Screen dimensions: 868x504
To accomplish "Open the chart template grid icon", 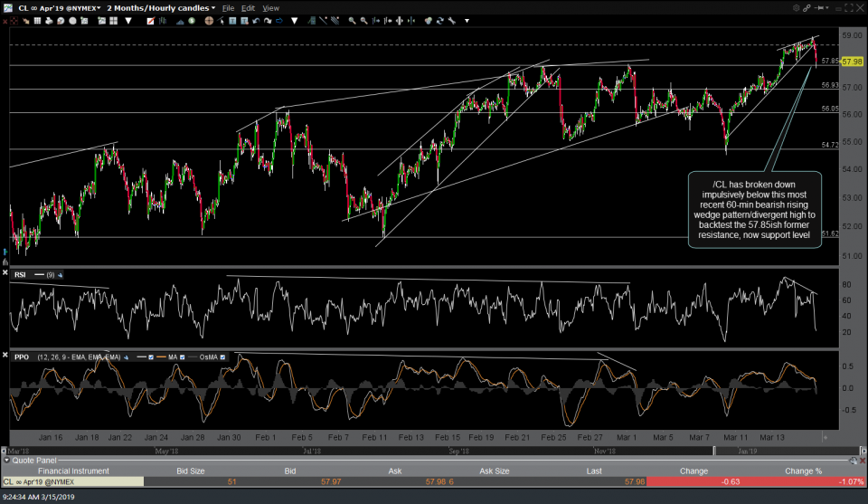I will point(84,21).
